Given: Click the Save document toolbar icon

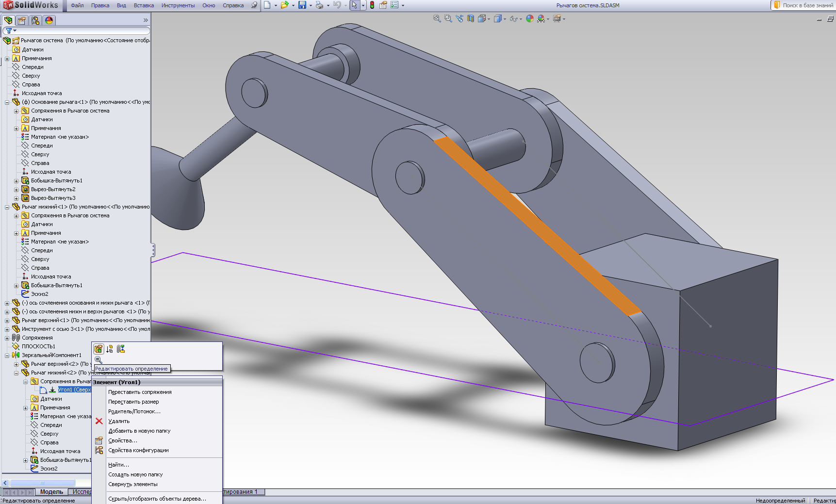Looking at the screenshot, I should [x=302, y=5].
